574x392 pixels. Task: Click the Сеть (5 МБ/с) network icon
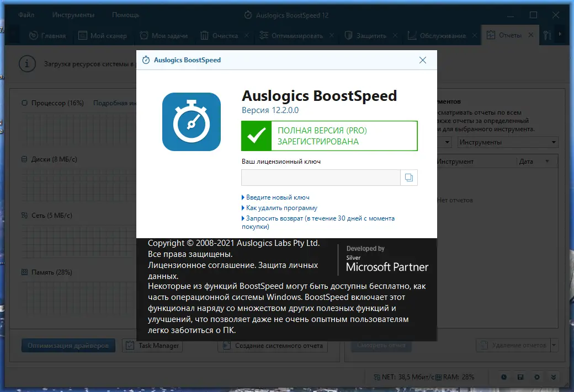coord(24,216)
